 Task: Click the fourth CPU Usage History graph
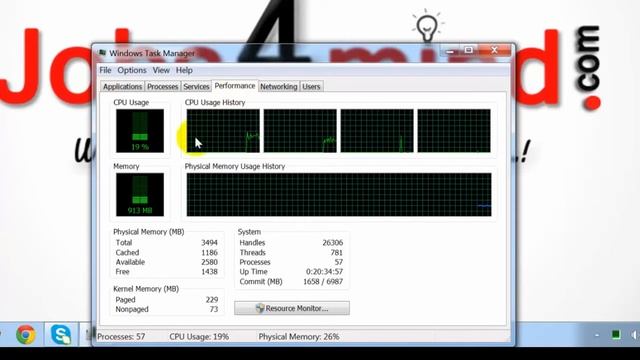coord(454,131)
